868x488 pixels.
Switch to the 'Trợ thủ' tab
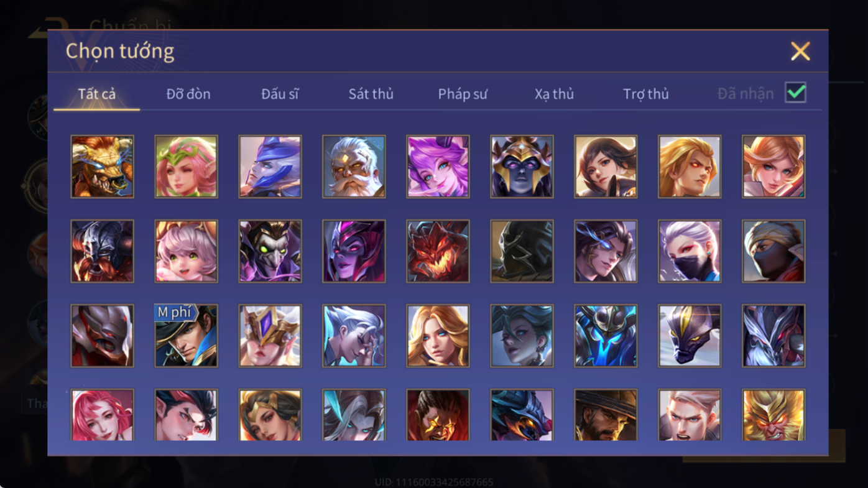tap(646, 94)
